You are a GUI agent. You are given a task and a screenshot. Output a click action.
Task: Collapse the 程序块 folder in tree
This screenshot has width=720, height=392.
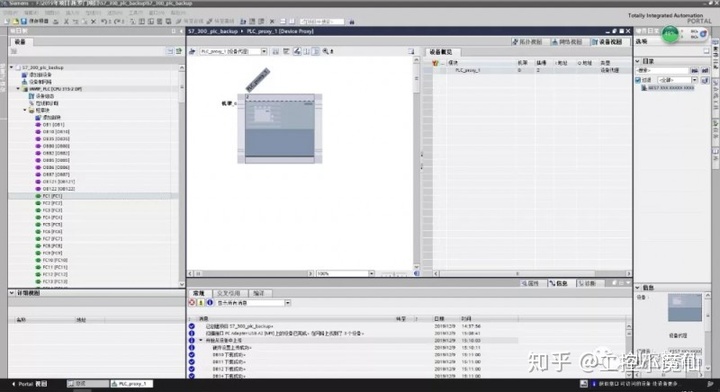(x=25, y=110)
